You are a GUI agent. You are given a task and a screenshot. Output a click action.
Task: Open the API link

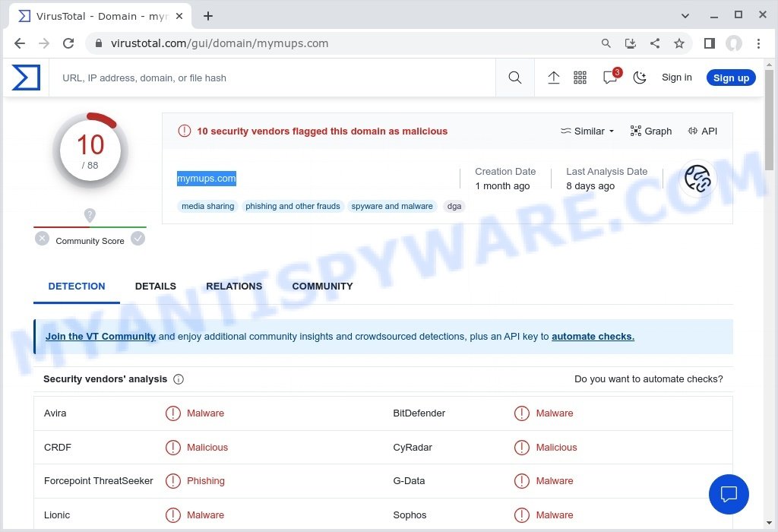702,131
